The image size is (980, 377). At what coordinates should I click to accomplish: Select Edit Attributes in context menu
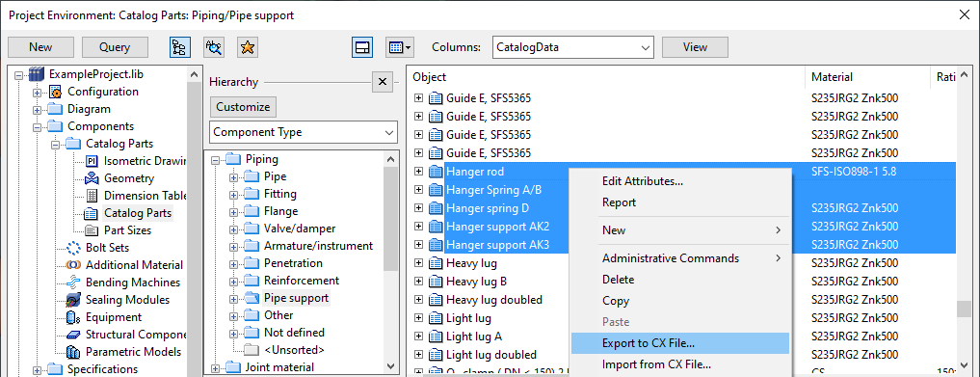pyautogui.click(x=643, y=181)
